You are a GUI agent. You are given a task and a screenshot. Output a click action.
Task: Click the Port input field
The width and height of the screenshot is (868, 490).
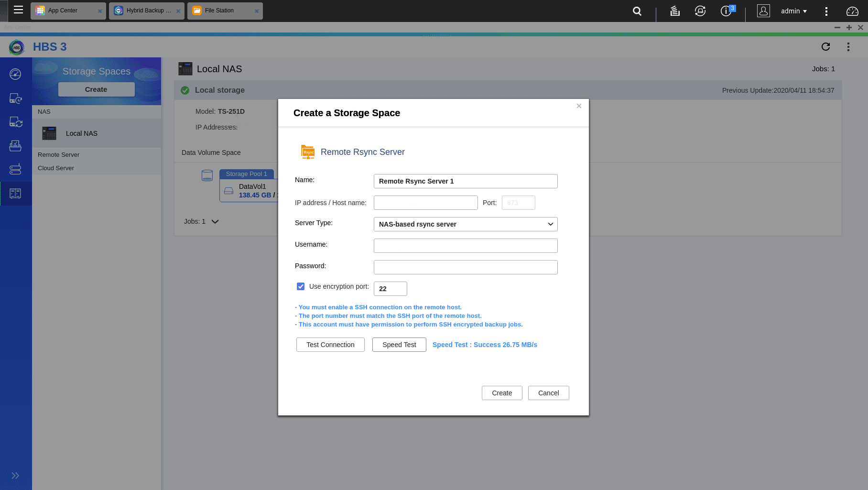click(519, 203)
